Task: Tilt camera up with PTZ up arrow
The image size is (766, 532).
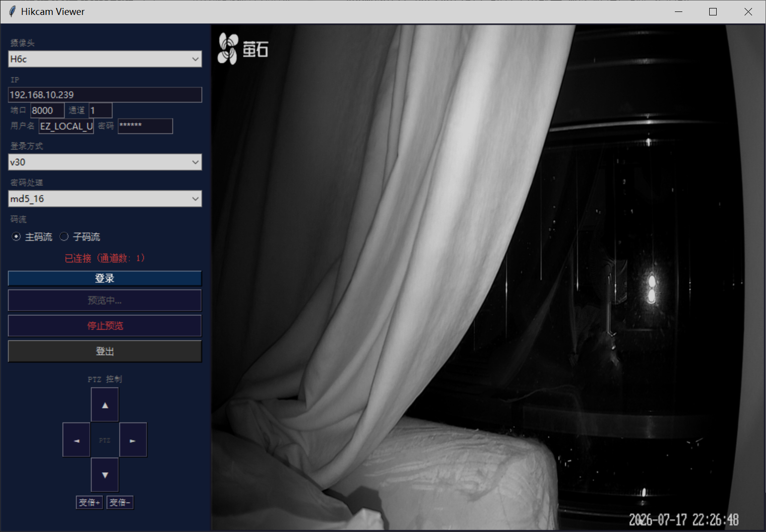Action: (x=105, y=404)
